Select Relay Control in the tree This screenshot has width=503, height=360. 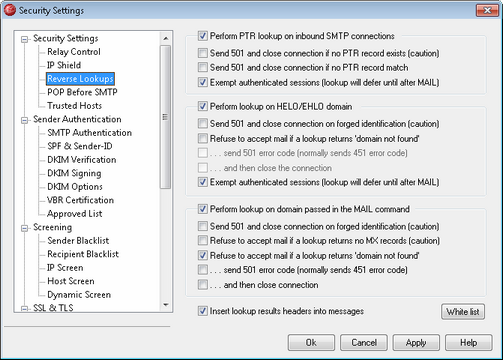pos(74,52)
